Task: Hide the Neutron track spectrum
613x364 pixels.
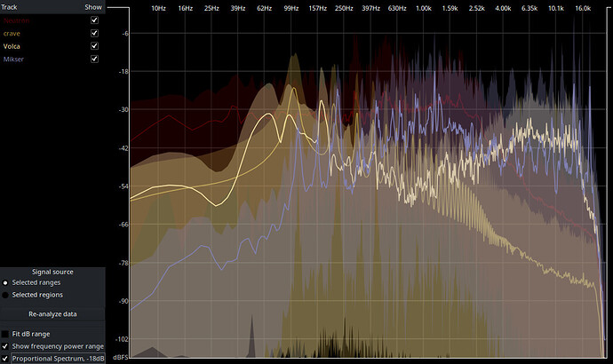Action: click(x=94, y=20)
